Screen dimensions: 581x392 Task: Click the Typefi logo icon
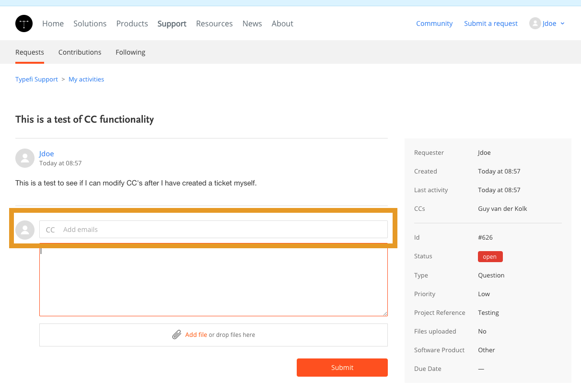point(24,23)
